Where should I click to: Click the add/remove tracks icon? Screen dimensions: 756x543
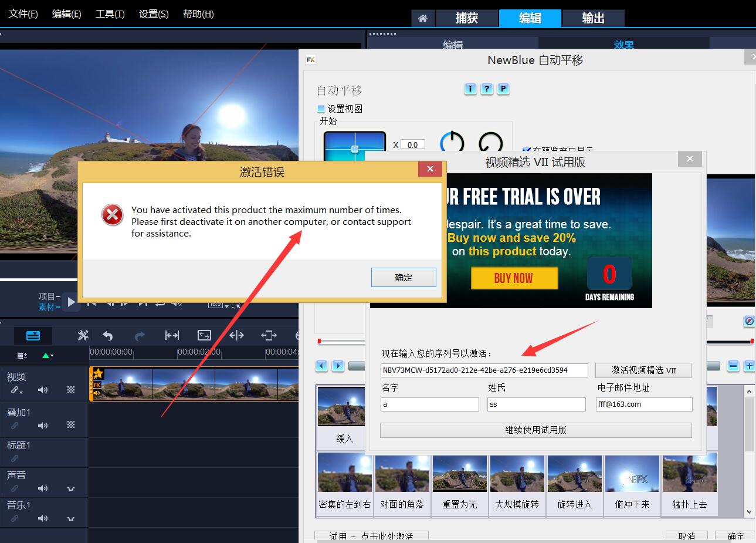(x=22, y=356)
